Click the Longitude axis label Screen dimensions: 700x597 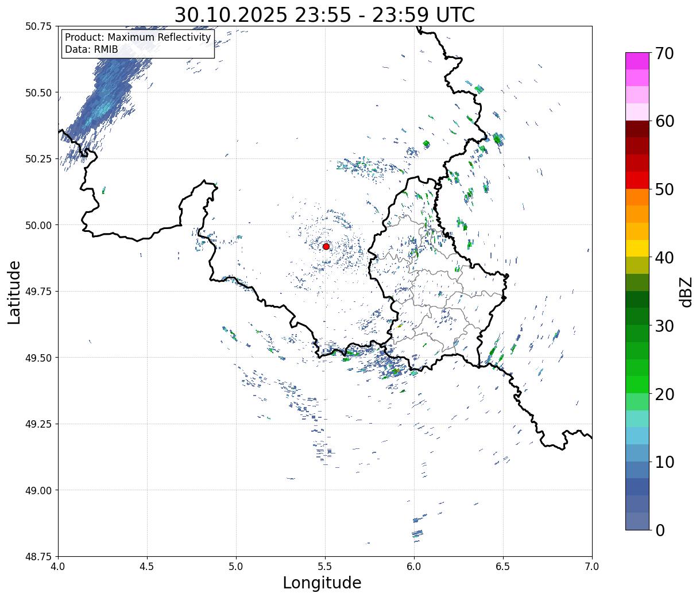[x=322, y=583]
